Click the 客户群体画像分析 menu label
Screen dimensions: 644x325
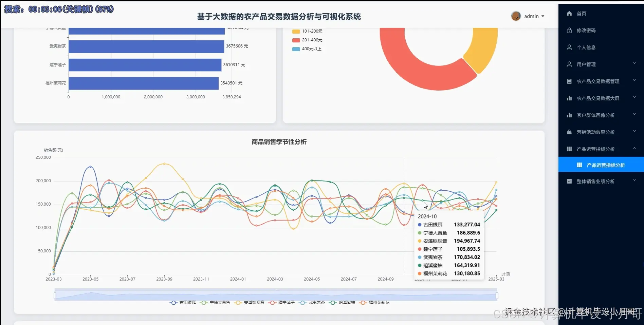595,115
